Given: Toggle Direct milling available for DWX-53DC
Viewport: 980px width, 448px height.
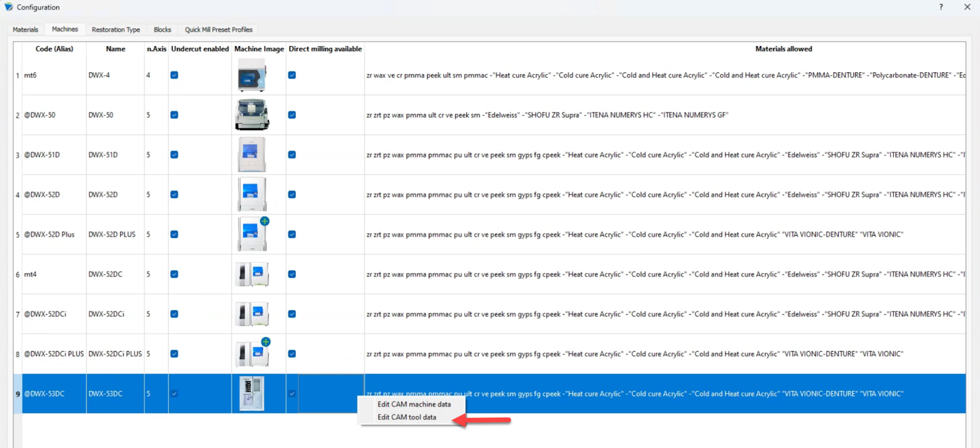Looking at the screenshot, I should coord(292,393).
